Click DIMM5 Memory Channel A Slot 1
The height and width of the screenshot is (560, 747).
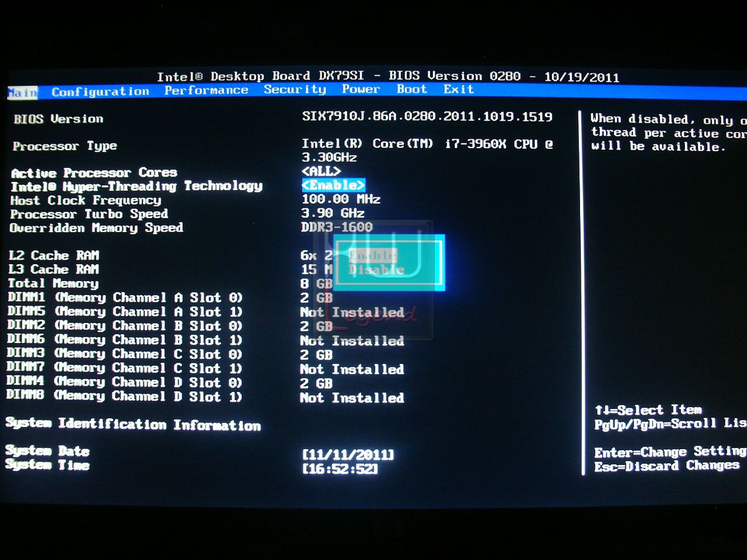[x=125, y=311]
